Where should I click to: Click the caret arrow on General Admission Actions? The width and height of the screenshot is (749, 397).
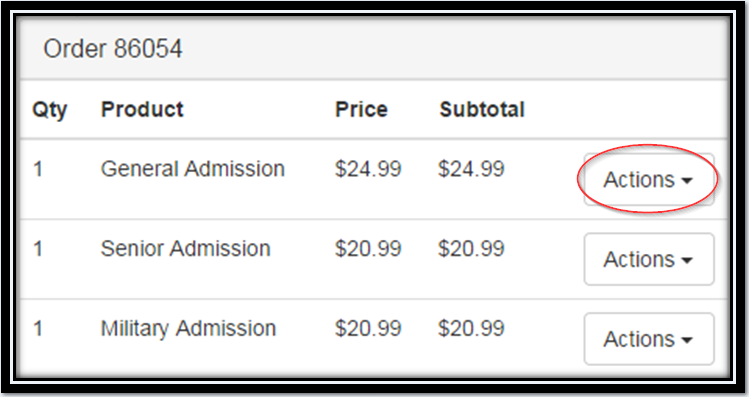(x=687, y=181)
